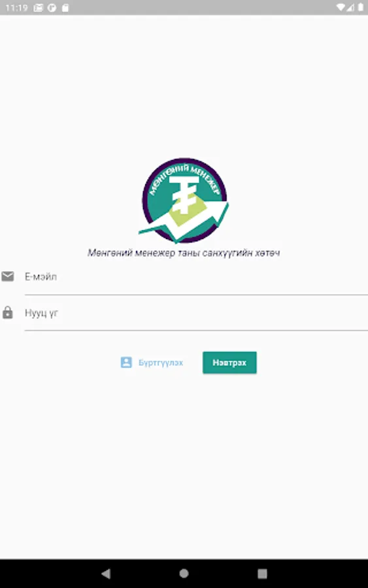Tap the Wi-Fi signal icon in status bar
The width and height of the screenshot is (368, 588).
(341, 7)
